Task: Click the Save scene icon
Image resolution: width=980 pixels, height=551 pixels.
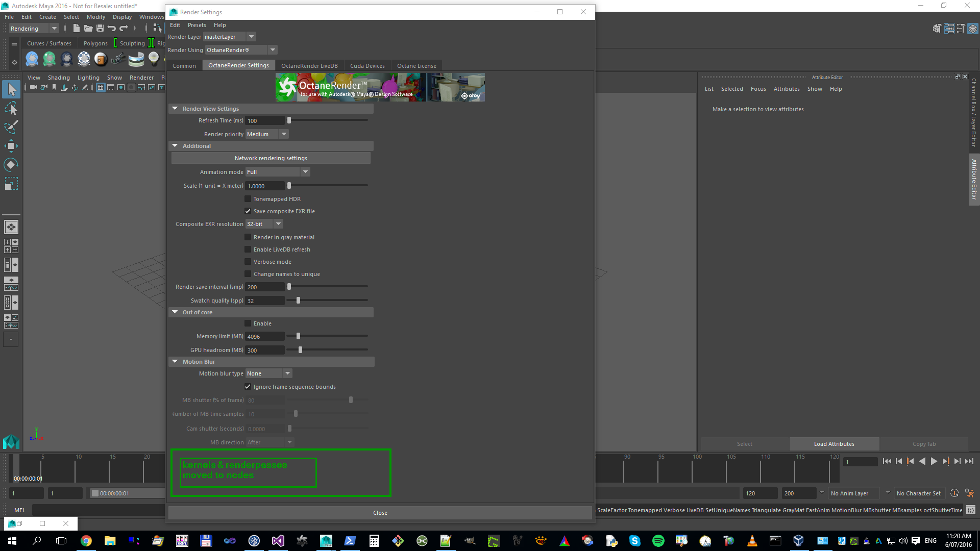Action: 100,29
